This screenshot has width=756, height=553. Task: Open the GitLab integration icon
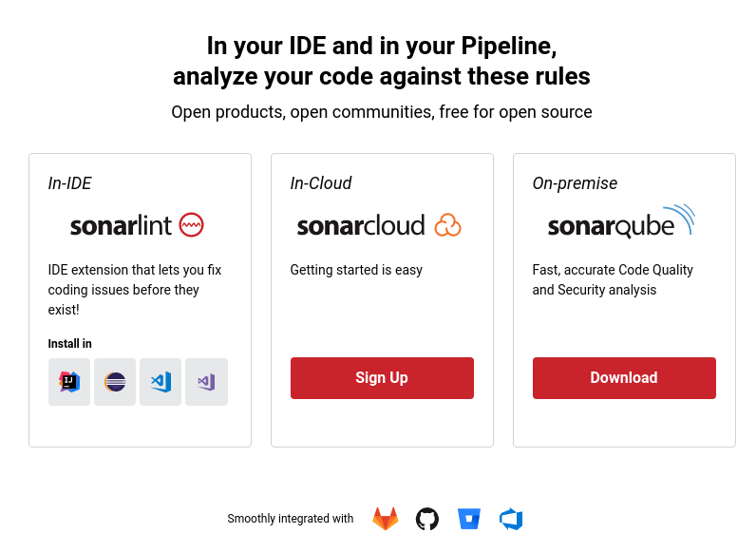tap(385, 519)
